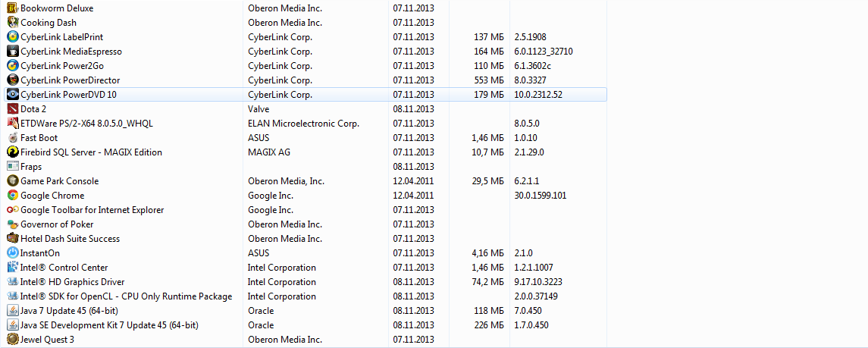Select Google Toolbar for Internet Explorer name
This screenshot has width=868, height=348.
click(92, 210)
